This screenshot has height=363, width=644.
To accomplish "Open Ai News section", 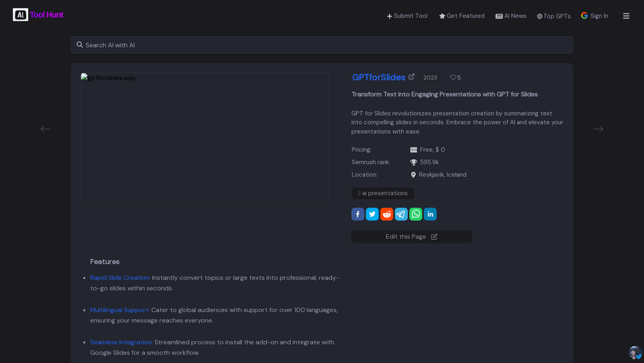I will coord(510,16).
